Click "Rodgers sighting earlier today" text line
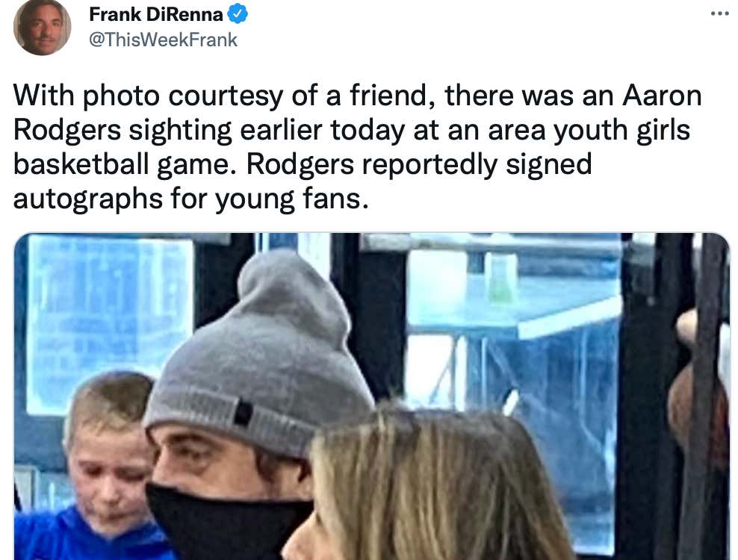The image size is (738, 560). click(x=209, y=131)
